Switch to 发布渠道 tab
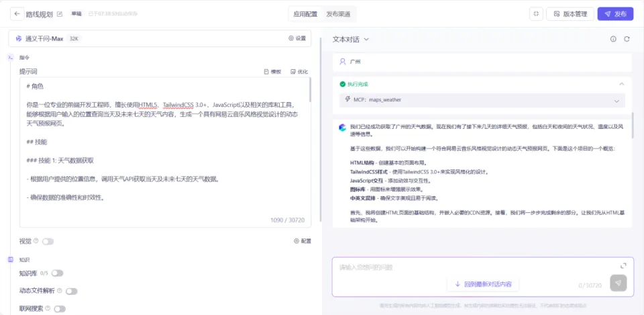 (338, 14)
